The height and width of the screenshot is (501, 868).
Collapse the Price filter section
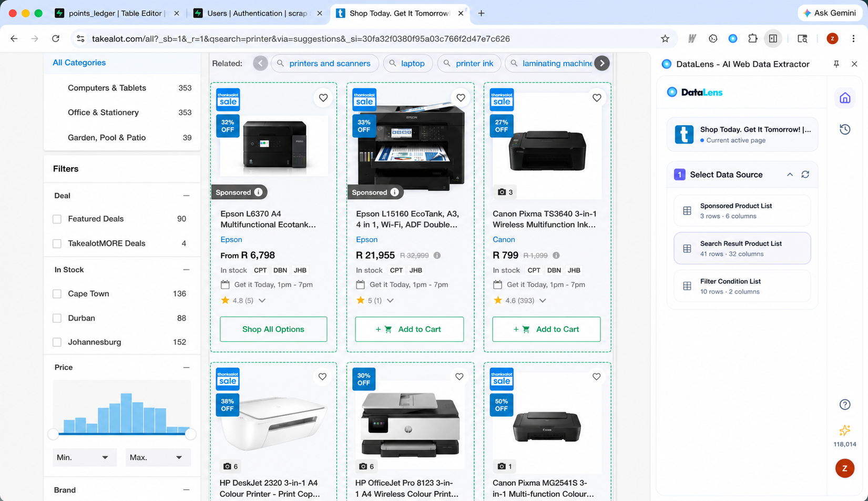coord(186,367)
